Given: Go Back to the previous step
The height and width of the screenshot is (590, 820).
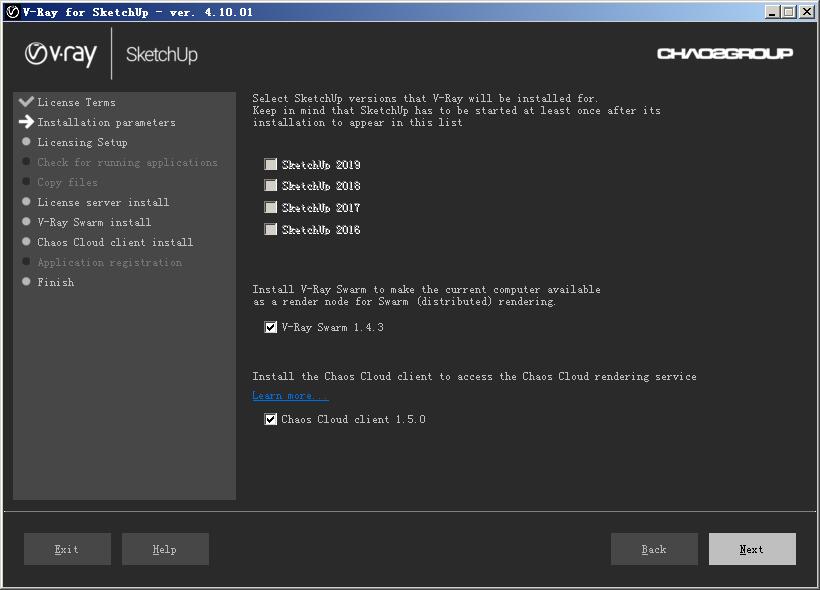Looking at the screenshot, I should click(x=654, y=549).
